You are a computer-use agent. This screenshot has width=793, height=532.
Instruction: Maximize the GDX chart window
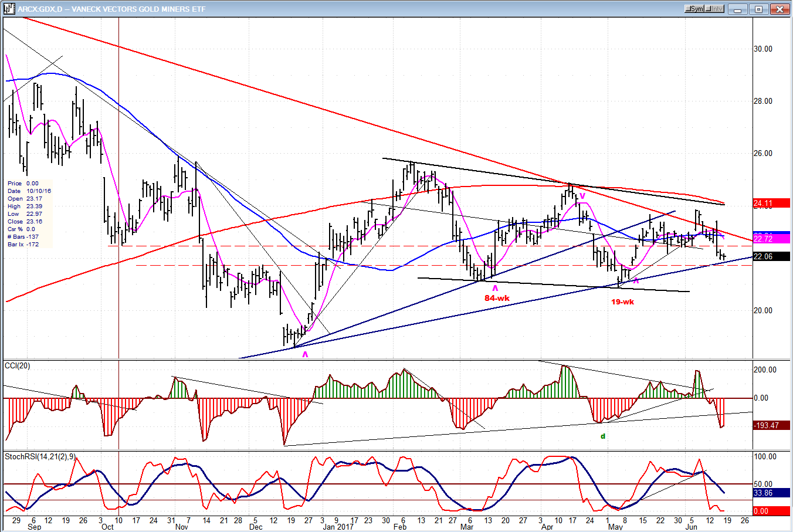(x=758, y=9)
